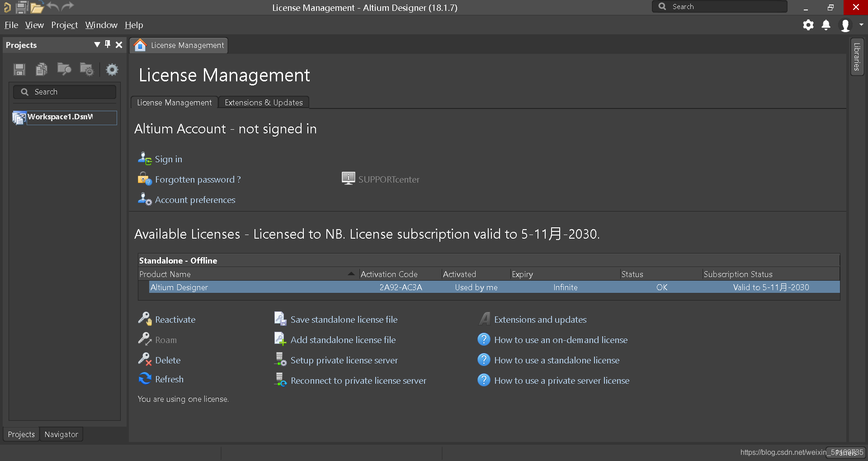Click the Sign in account icon

point(145,159)
